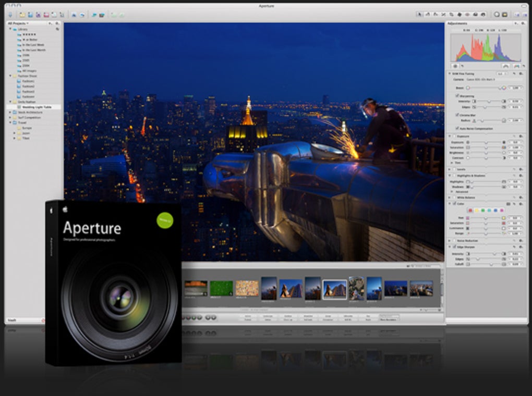Image resolution: width=532 pixels, height=396 pixels.
Task: Enable the Exposure adjustment checkbox
Action: pos(454,136)
